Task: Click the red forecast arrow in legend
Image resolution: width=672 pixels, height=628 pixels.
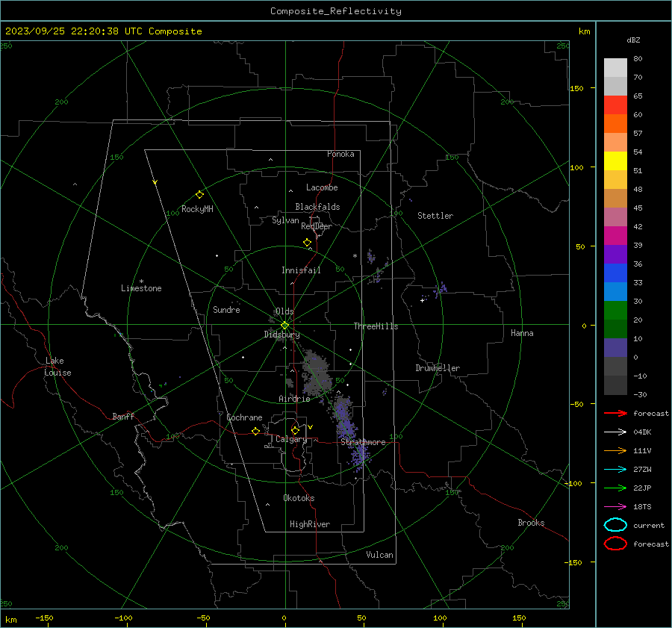Action: [615, 413]
